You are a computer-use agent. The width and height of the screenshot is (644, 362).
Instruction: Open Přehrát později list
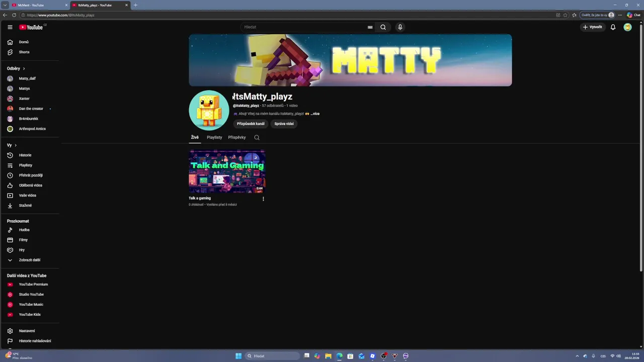(30, 175)
